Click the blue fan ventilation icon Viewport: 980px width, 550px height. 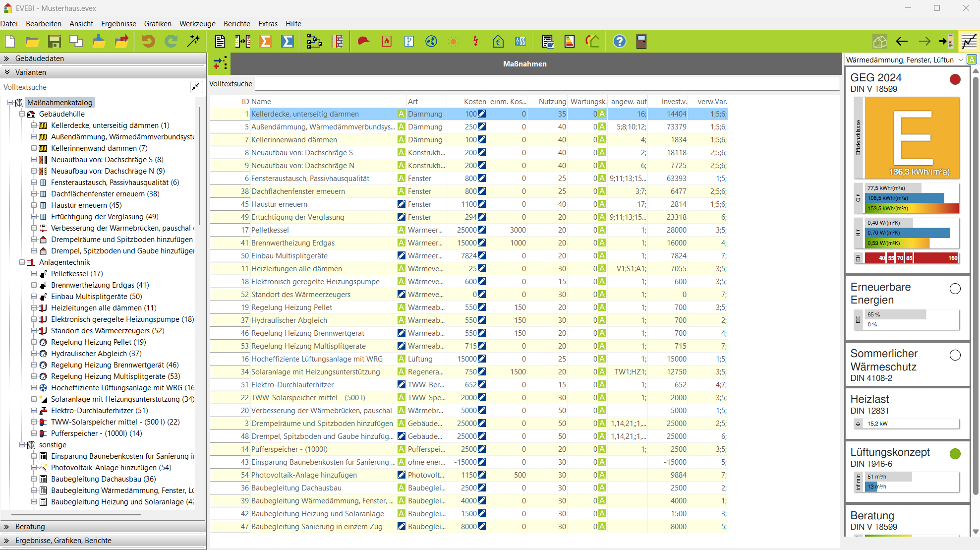pyautogui.click(x=431, y=42)
